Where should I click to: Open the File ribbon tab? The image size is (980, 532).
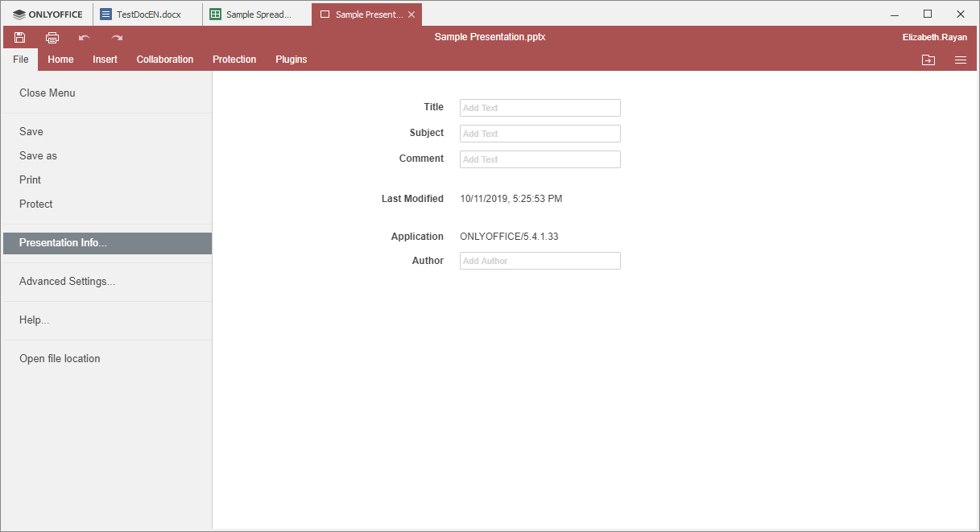tap(21, 60)
